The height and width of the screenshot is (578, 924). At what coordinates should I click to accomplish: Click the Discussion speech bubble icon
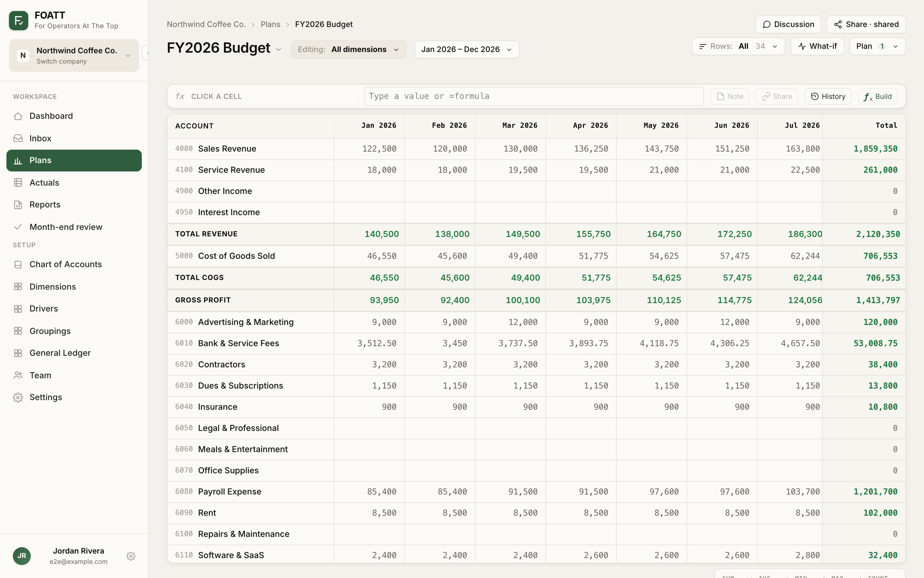click(x=767, y=24)
